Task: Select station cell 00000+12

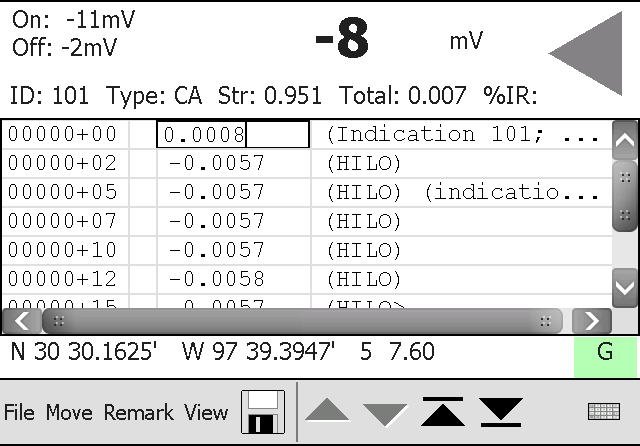Action: [x=65, y=279]
